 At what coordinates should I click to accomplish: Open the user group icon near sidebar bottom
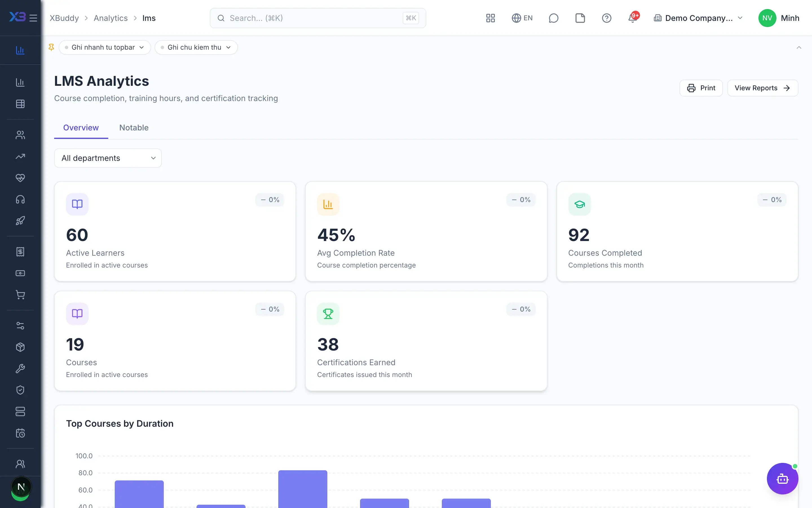(20, 464)
